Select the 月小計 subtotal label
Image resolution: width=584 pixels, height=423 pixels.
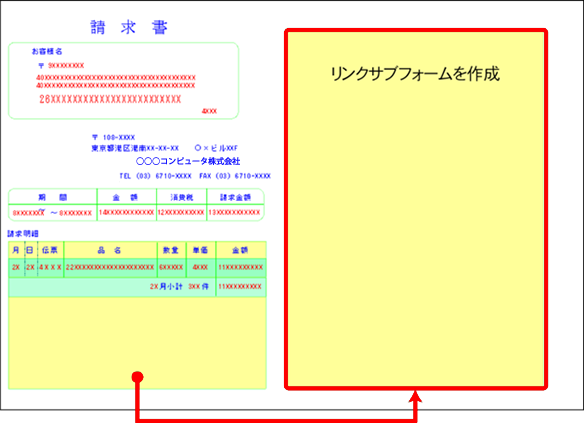click(171, 286)
